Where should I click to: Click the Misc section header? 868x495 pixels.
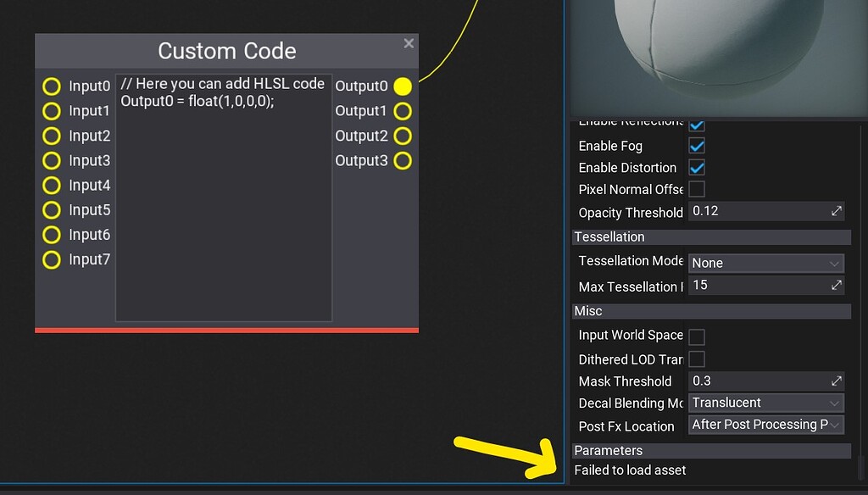[710, 311]
